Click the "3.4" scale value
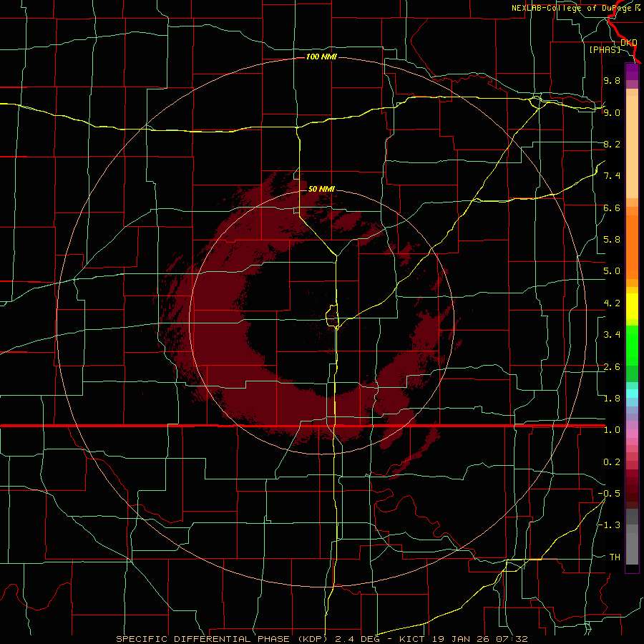This screenshot has height=644, width=644. pos(612,335)
